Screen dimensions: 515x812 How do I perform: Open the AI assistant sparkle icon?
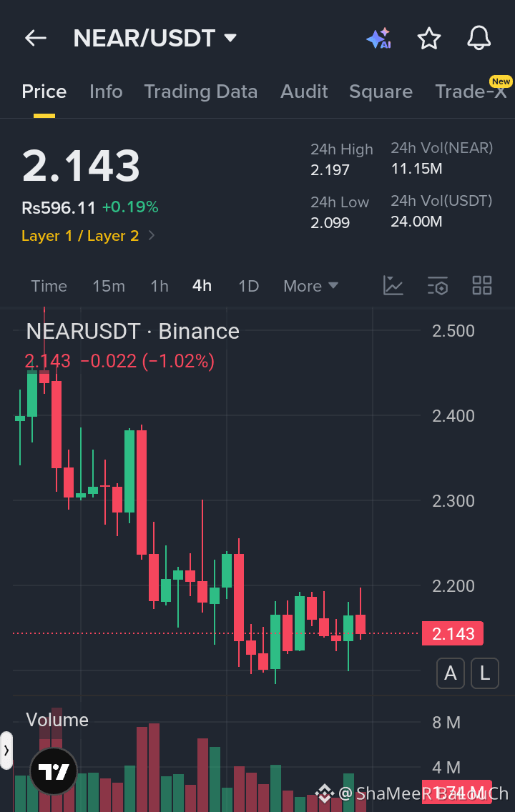[378, 39]
